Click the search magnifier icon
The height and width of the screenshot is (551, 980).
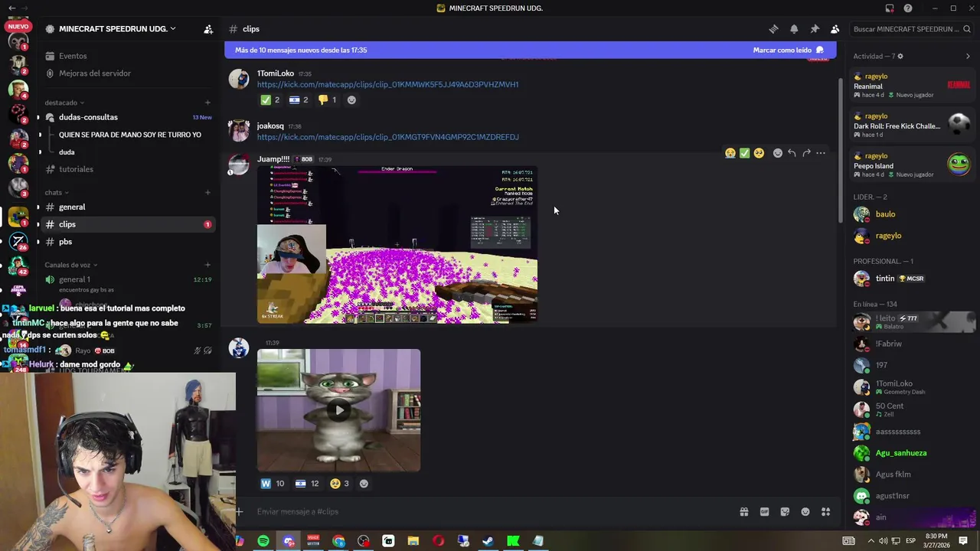(x=967, y=29)
